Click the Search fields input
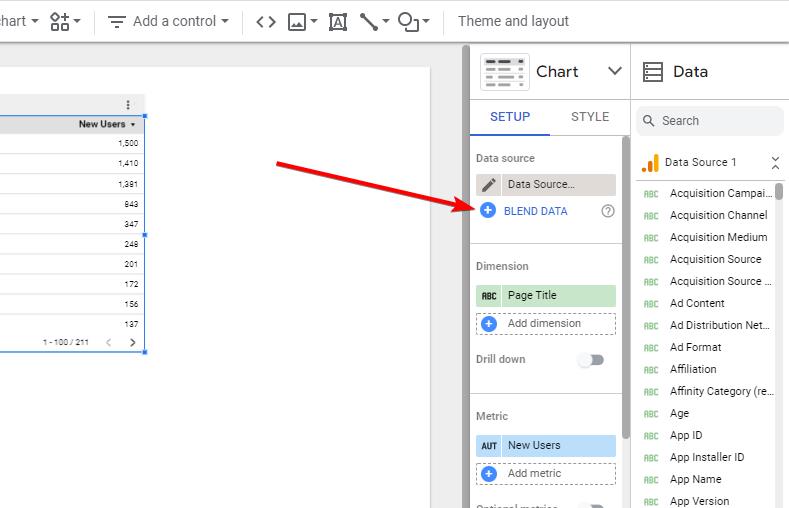 click(710, 121)
